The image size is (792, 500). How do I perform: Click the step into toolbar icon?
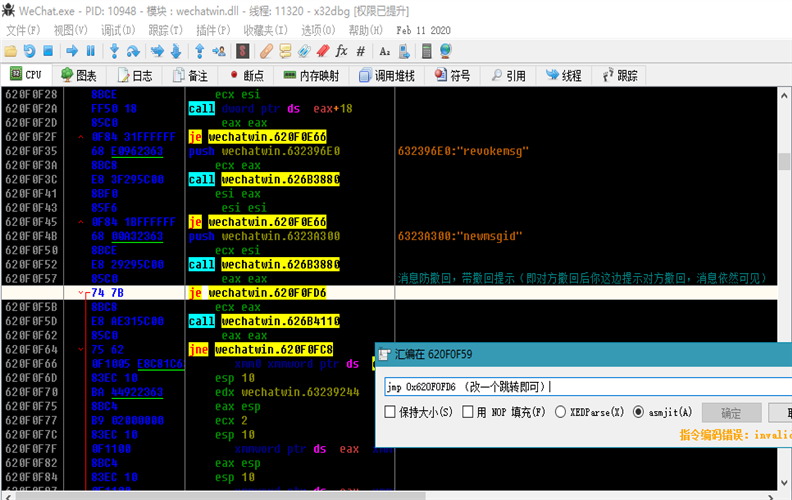point(115,50)
